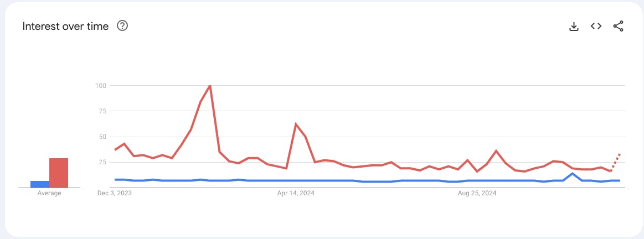Image resolution: width=644 pixels, height=239 pixels.
Task: Click the 75 y-axis label
Action: pyautogui.click(x=102, y=111)
